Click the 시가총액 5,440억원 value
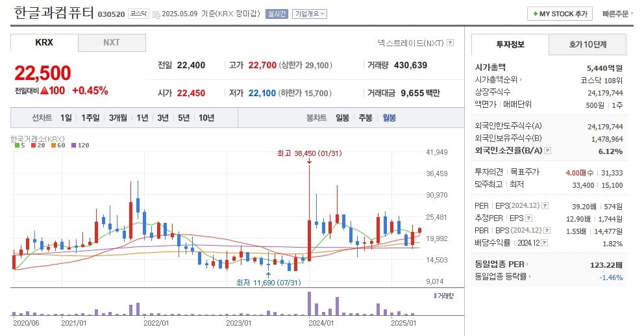Image resolution: width=644 pixels, height=336 pixels. click(604, 68)
